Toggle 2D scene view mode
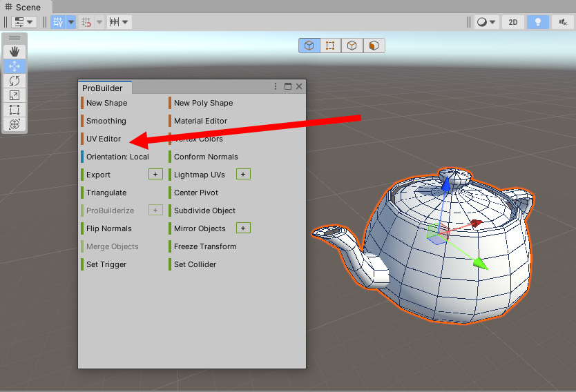This screenshot has width=576, height=392. pyautogui.click(x=513, y=22)
